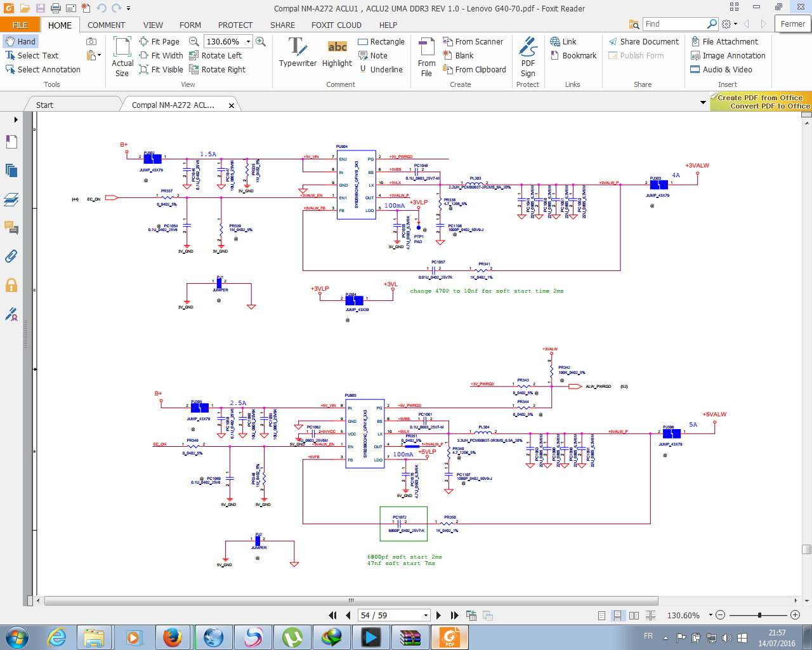Viewport: 812px width, 650px height.
Task: Enable single page view mode
Action: [x=601, y=615]
